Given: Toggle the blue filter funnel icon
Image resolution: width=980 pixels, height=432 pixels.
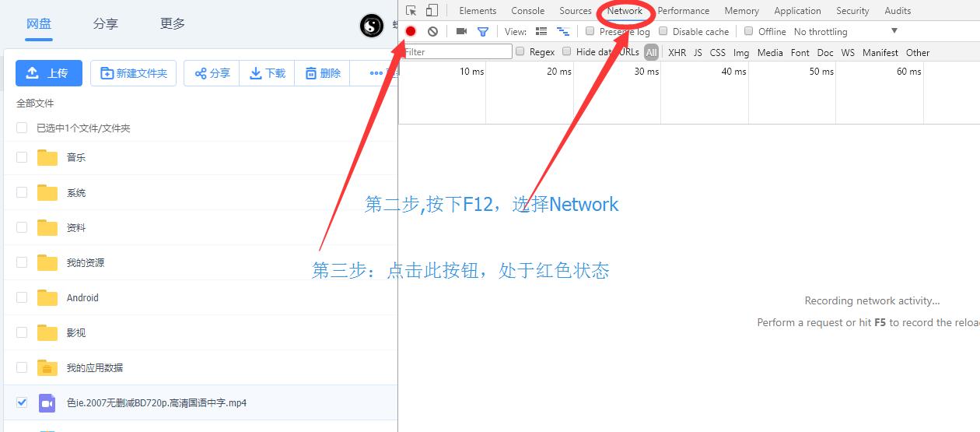Looking at the screenshot, I should click(483, 32).
